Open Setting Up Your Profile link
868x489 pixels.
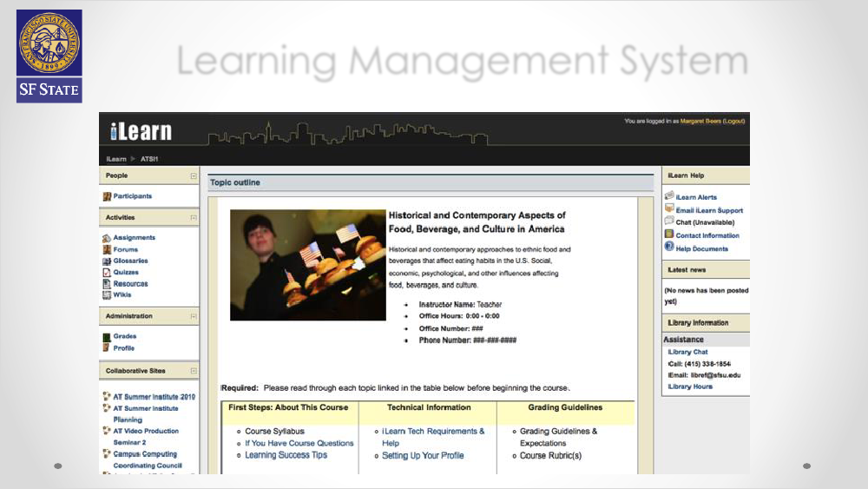coord(423,456)
